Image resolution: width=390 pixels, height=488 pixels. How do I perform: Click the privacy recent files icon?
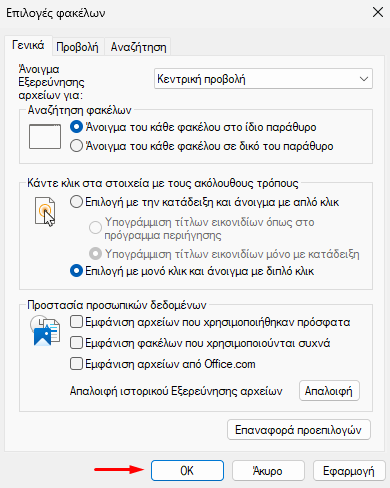click(45, 331)
